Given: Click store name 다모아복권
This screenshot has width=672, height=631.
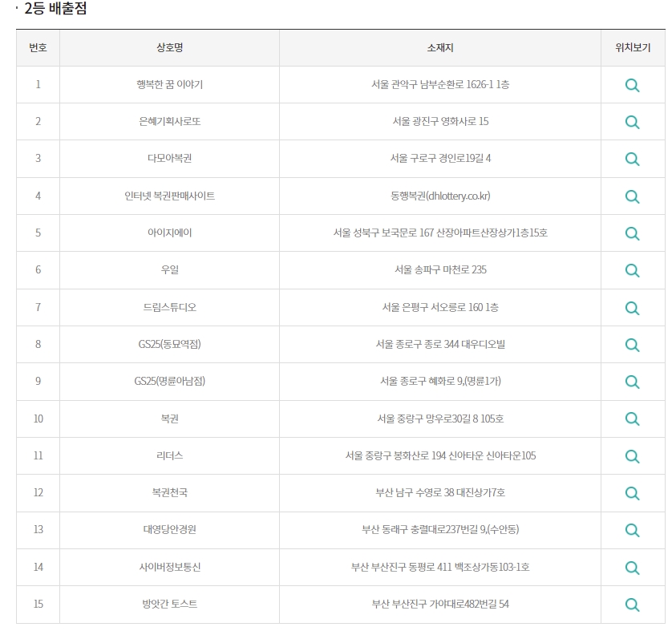Looking at the screenshot, I should [x=170, y=158].
